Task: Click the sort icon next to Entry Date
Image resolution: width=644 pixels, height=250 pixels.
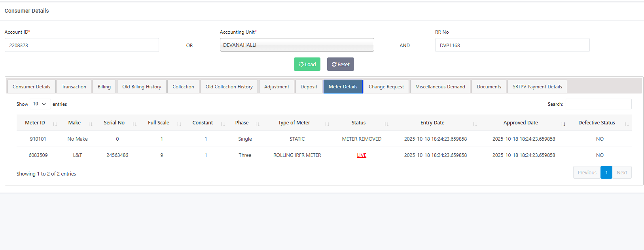Action: pos(475,124)
